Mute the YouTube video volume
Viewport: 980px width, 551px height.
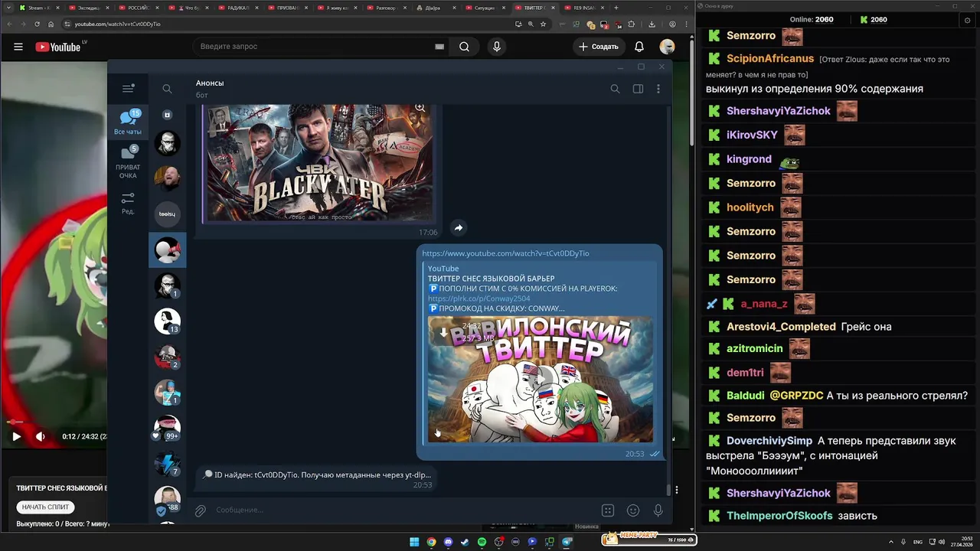[x=41, y=436]
